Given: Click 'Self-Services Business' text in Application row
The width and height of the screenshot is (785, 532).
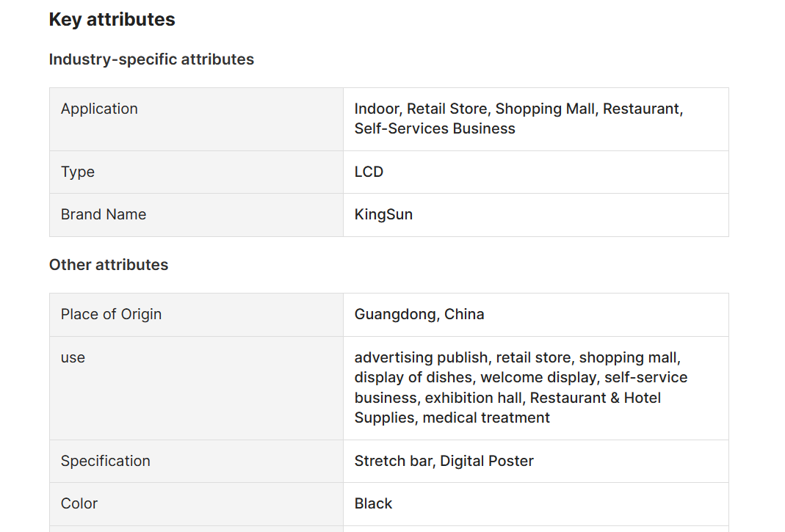Looking at the screenshot, I should click(435, 128).
